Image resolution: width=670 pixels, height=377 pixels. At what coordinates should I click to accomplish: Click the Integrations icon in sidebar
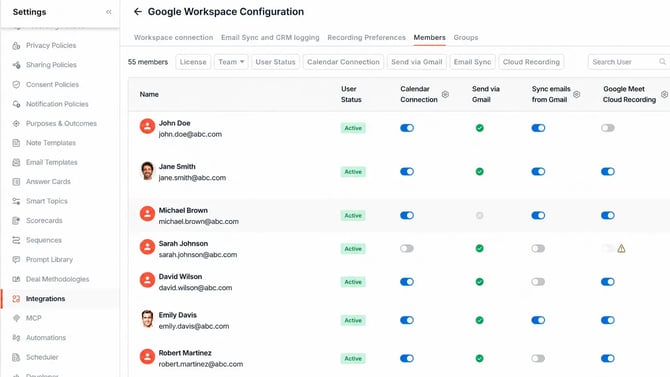pos(16,299)
